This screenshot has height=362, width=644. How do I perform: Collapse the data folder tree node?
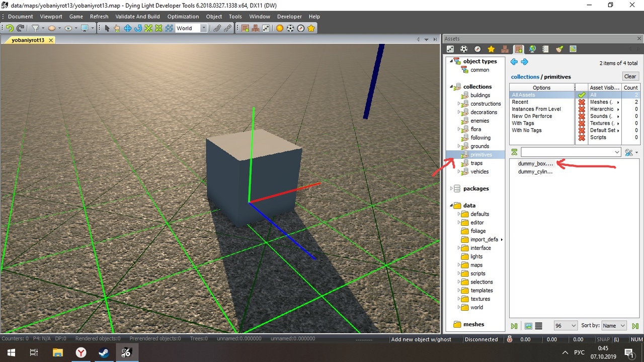pyautogui.click(x=451, y=206)
